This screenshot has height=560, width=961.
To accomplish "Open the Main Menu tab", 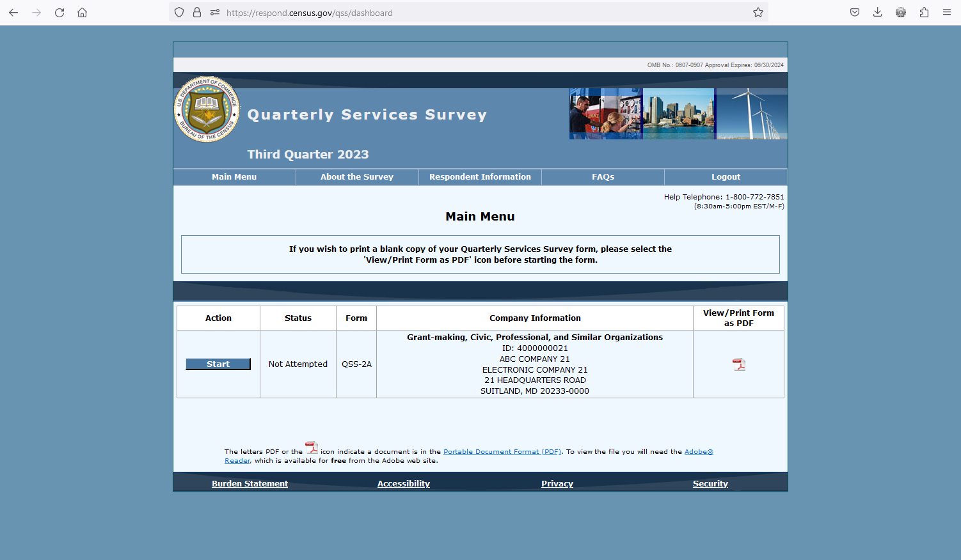I will tap(234, 177).
